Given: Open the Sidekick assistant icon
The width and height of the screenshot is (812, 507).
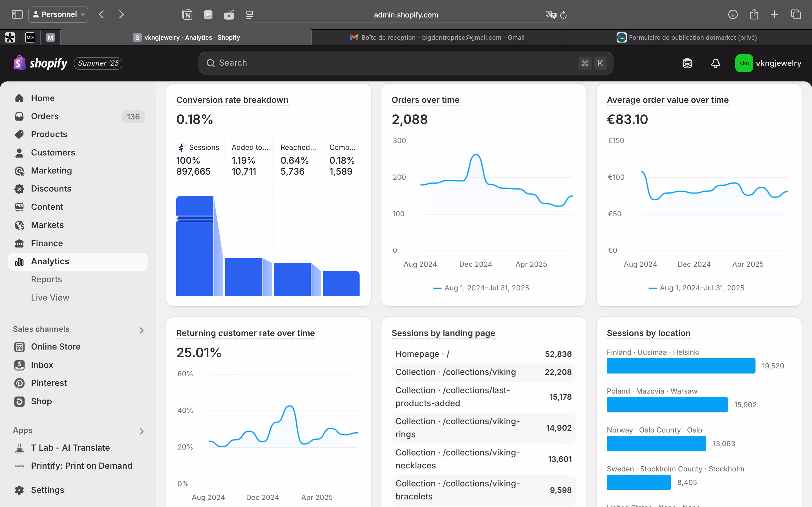Looking at the screenshot, I should [687, 63].
